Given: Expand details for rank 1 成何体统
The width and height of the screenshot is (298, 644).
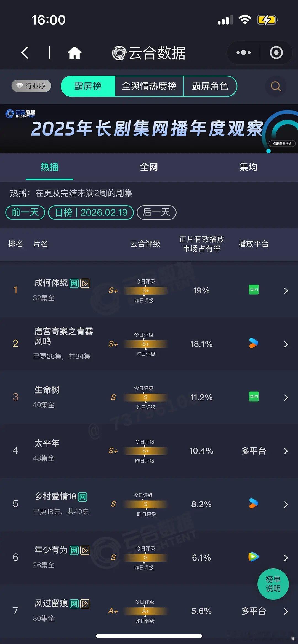Looking at the screenshot, I should click(x=286, y=291).
